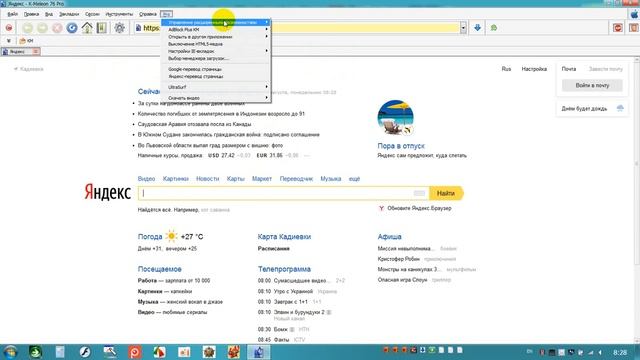Open the K-Meleon active taskbar icon

pos(258,352)
